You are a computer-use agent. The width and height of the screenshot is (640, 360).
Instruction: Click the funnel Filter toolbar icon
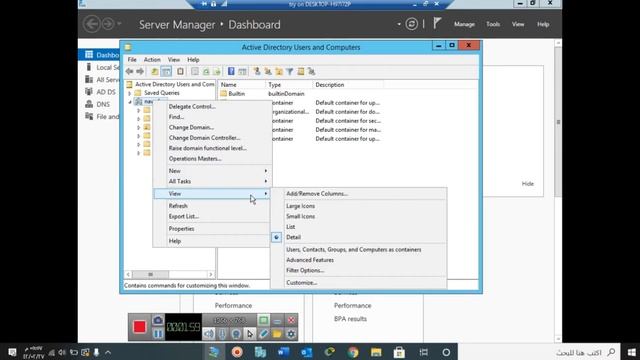click(x=289, y=72)
